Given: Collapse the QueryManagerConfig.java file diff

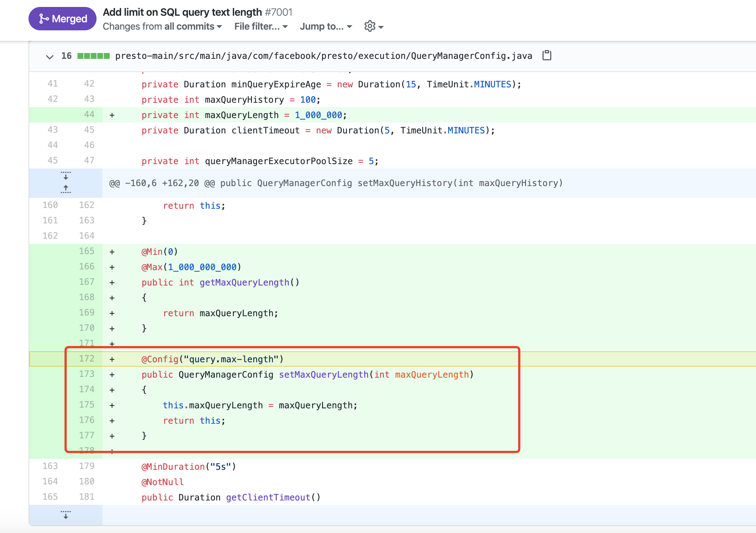Looking at the screenshot, I should tap(50, 57).
